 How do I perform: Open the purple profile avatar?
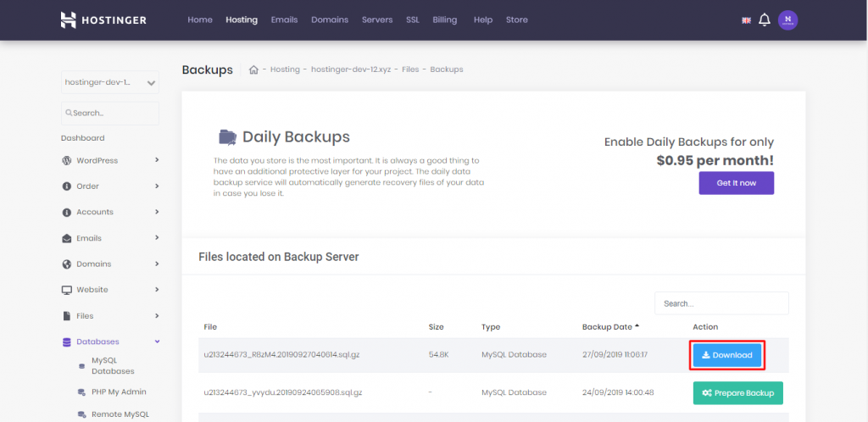787,19
